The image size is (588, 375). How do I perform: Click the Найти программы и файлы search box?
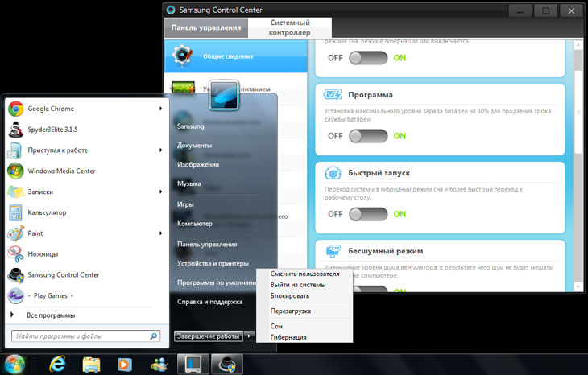coord(86,336)
